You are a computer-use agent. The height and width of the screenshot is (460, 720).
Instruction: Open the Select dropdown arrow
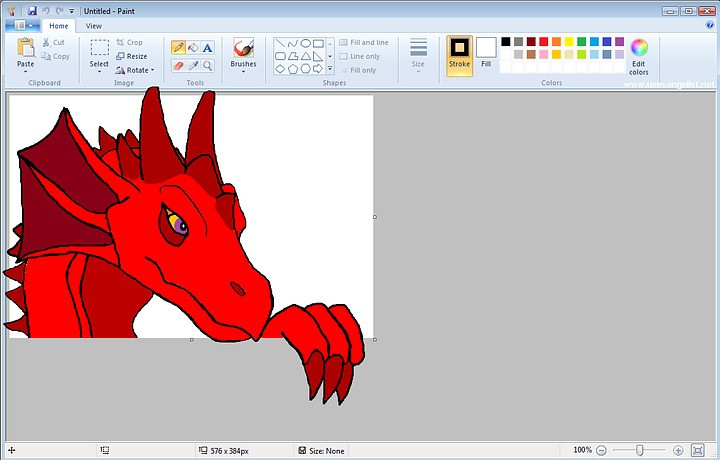[x=99, y=72]
